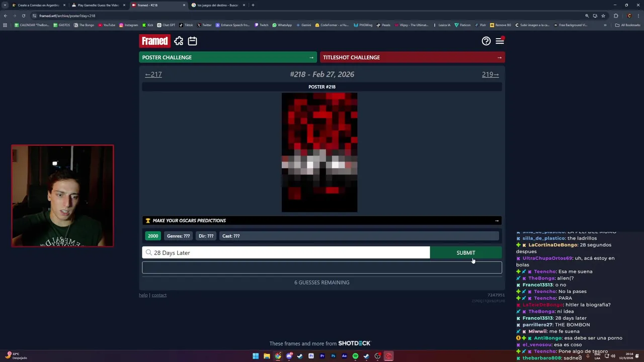Click the Genres ??? hint chip
This screenshot has width=644, height=362.
pyautogui.click(x=178, y=236)
